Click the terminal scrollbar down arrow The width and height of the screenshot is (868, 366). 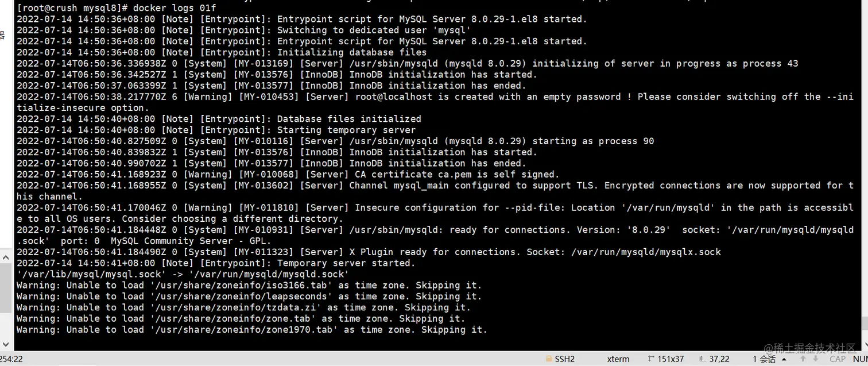pos(865,345)
